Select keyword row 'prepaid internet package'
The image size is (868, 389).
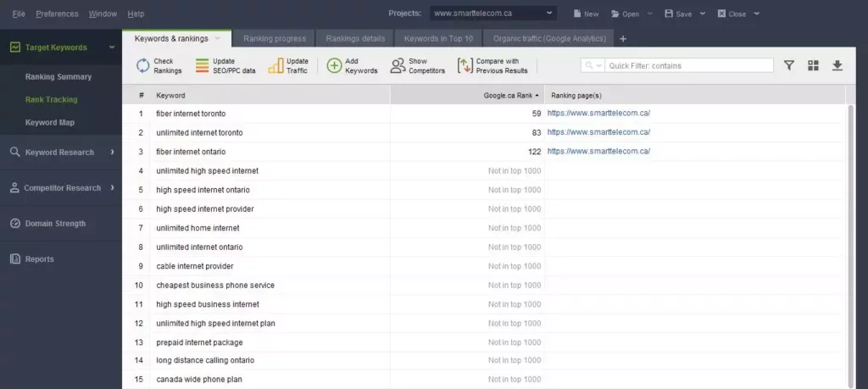pos(484,342)
